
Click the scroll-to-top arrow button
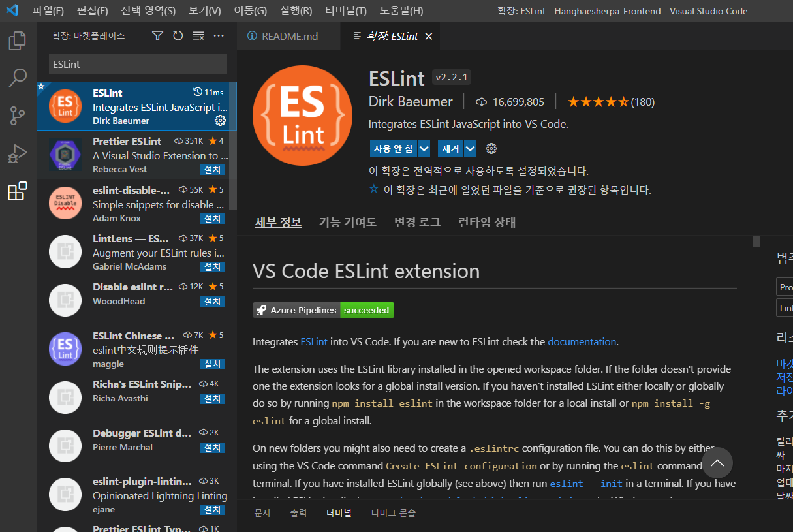(717, 463)
